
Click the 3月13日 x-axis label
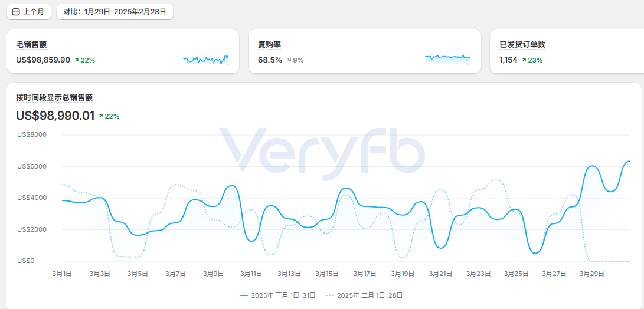289,273
